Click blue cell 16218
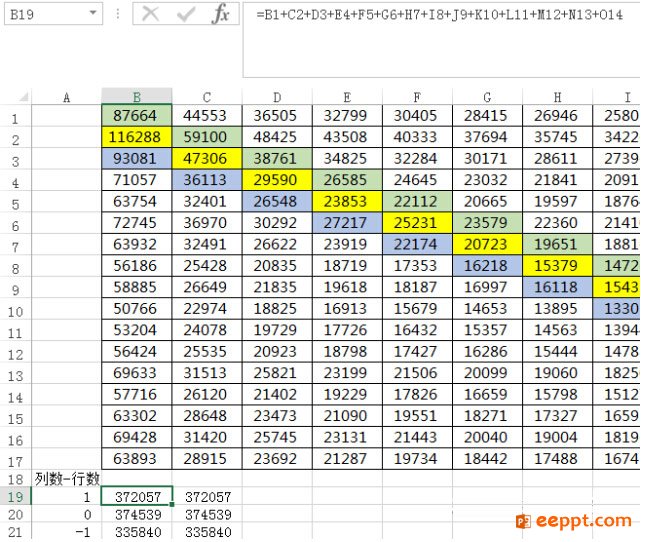This screenshot has width=647, height=542. click(487, 266)
